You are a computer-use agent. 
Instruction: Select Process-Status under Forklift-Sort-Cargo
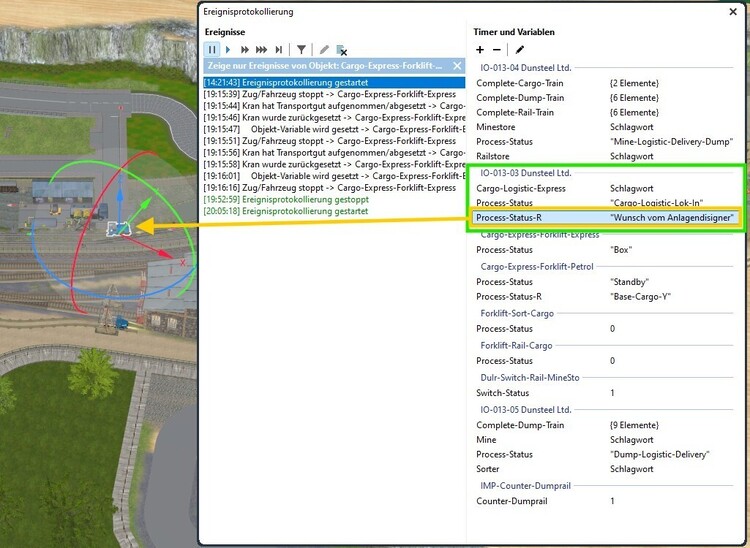(605, 329)
